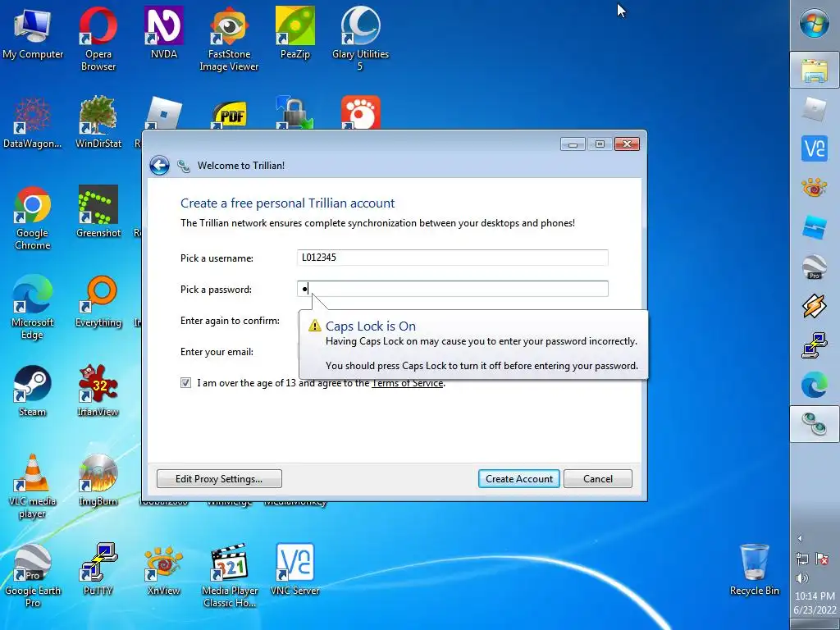Click the network tray icon
840x630 pixels.
click(x=802, y=559)
